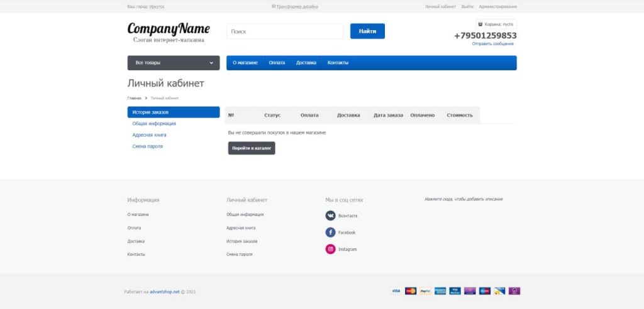Click Главная breadcrumb link
Viewport: 644px width, 309px height.
[x=135, y=98]
